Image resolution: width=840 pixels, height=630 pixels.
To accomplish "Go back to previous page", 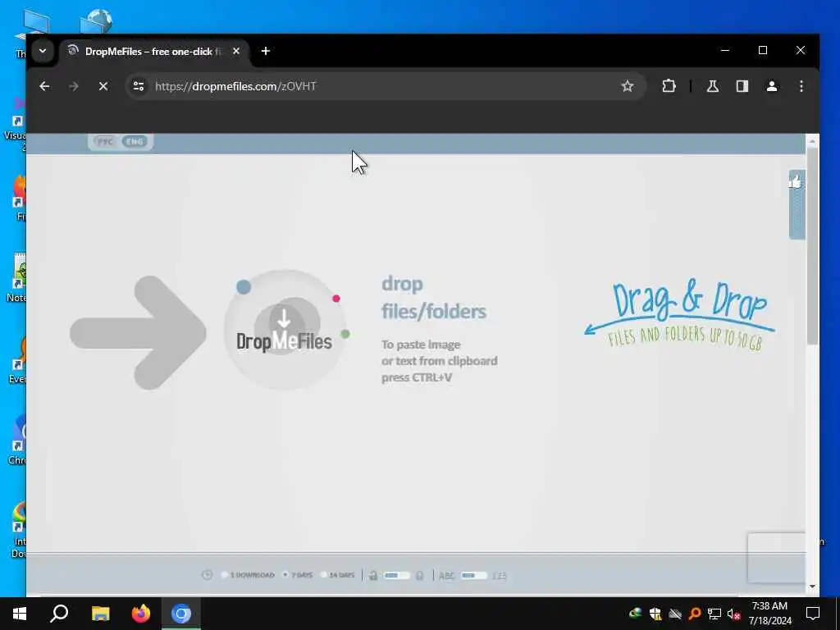I will [44, 86].
